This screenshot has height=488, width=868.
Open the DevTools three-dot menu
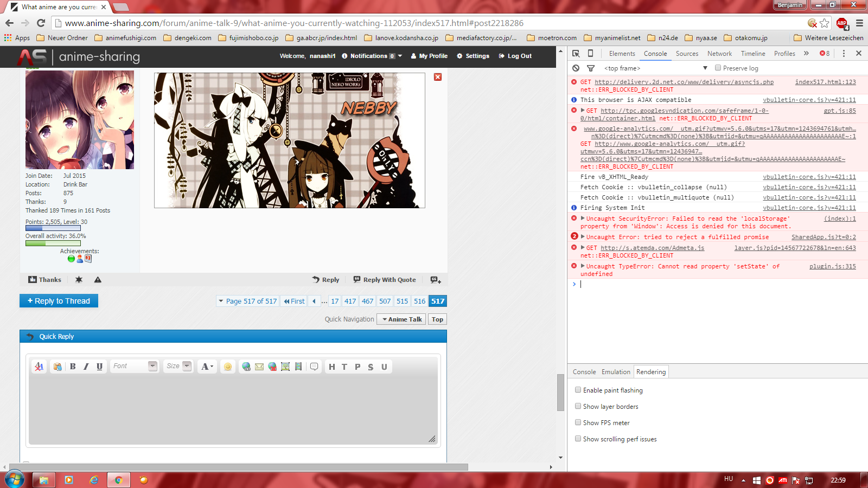[x=844, y=54]
